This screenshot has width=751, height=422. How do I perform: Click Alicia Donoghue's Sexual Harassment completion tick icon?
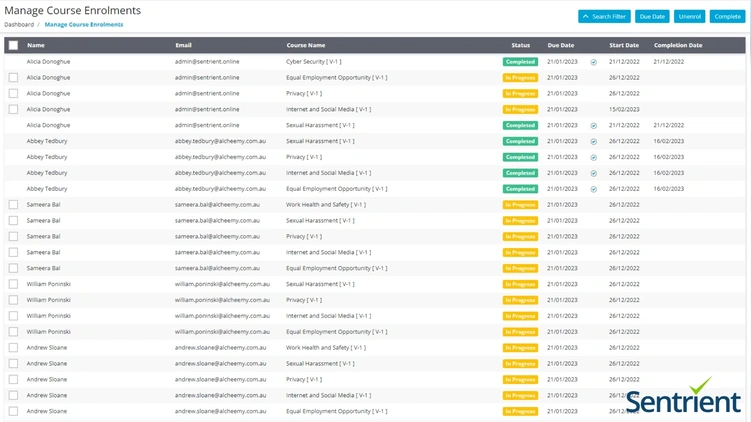coord(593,126)
